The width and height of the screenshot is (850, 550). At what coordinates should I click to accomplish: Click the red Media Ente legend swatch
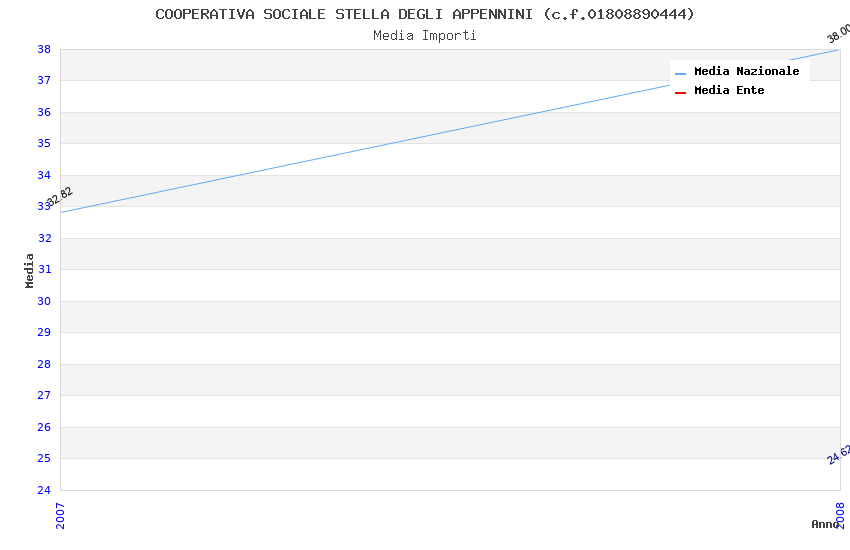[x=680, y=92]
